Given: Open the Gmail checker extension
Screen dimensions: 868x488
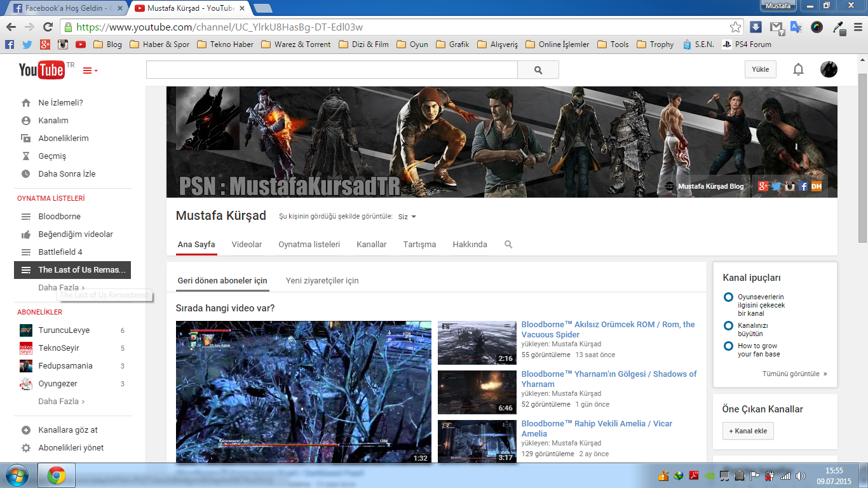Looking at the screenshot, I should (x=776, y=27).
